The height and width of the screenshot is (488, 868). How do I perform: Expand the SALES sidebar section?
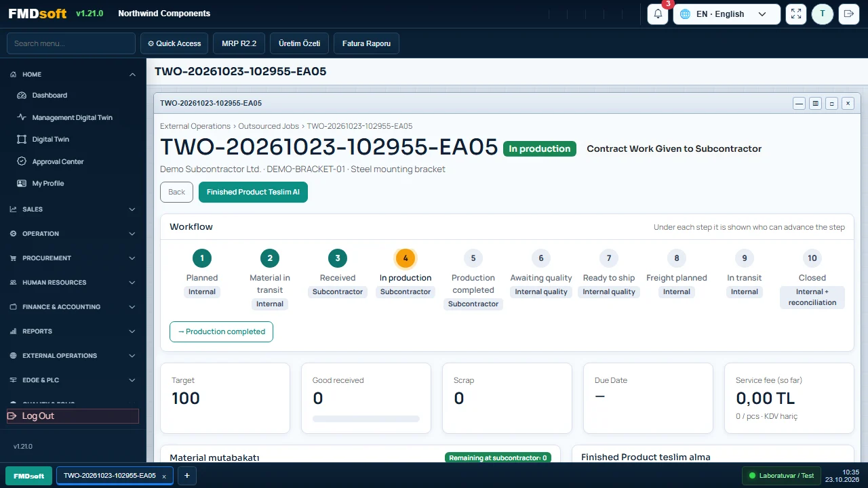click(x=73, y=209)
